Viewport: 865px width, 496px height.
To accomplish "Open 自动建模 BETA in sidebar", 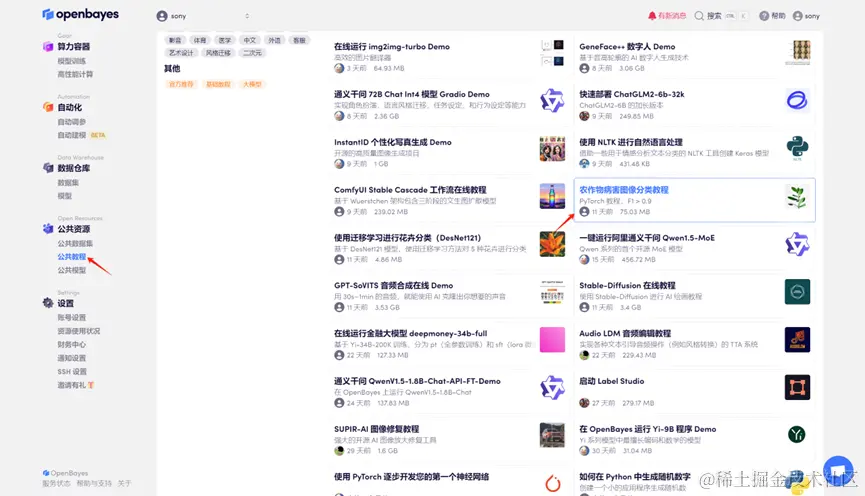I will click(82, 135).
